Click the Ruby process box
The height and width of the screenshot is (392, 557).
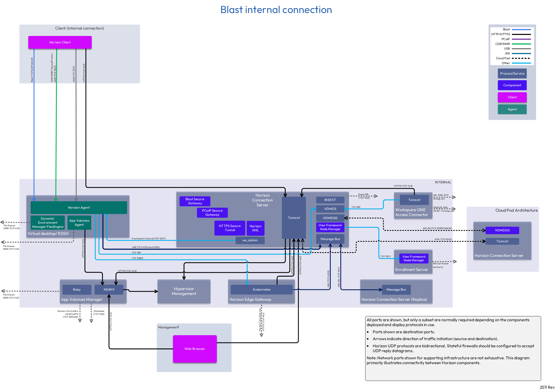[x=77, y=289]
